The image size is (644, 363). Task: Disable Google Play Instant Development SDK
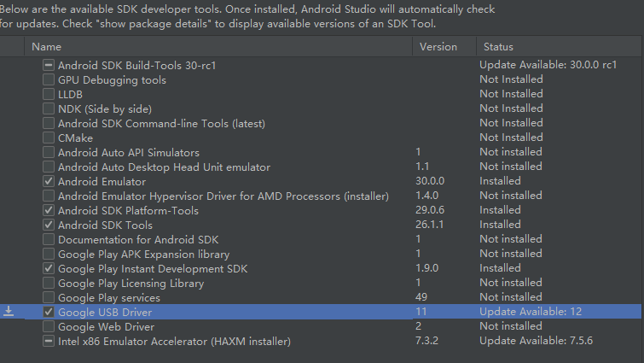point(49,268)
